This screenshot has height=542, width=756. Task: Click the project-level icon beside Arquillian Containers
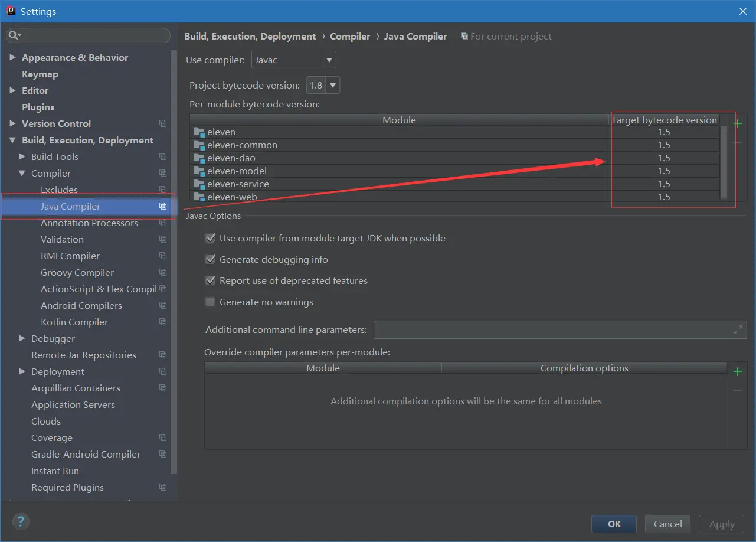[163, 388]
